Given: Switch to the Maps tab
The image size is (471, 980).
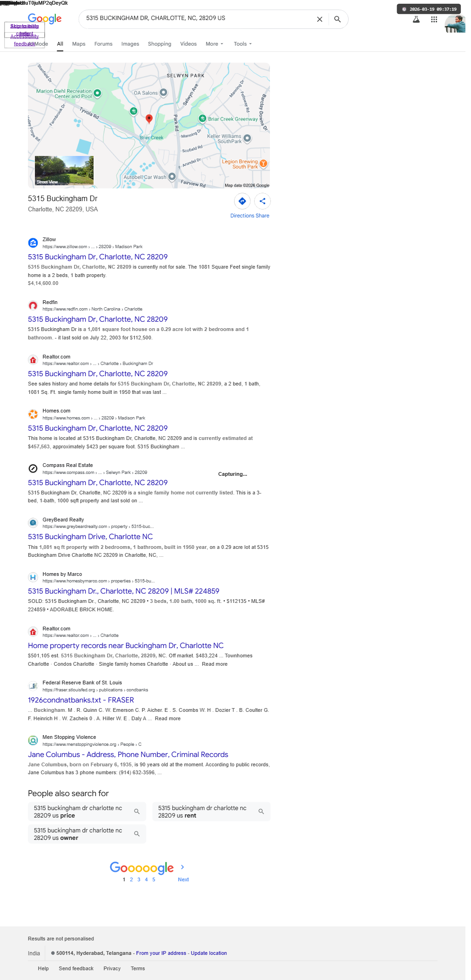Looking at the screenshot, I should pos(79,44).
